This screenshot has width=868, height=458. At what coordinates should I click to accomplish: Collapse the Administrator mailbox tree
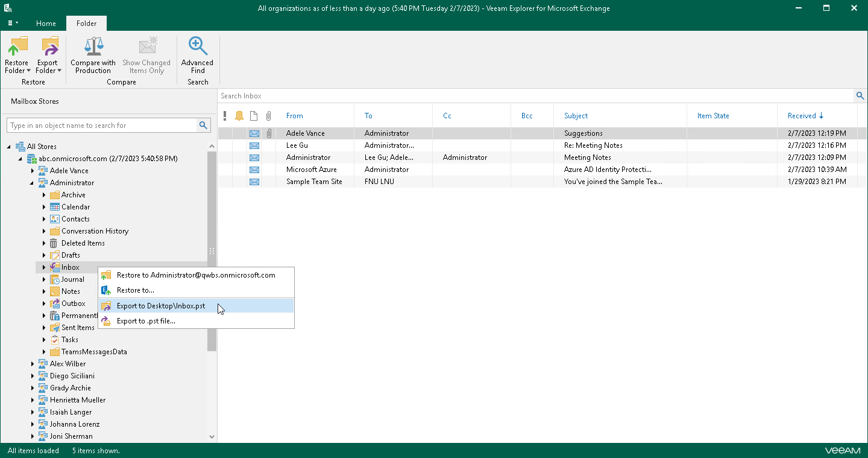click(x=33, y=182)
